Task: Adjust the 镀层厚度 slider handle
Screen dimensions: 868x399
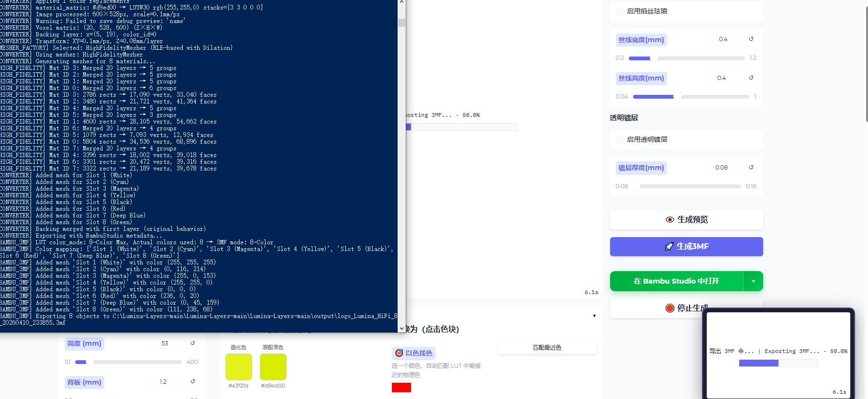Action: [636, 186]
